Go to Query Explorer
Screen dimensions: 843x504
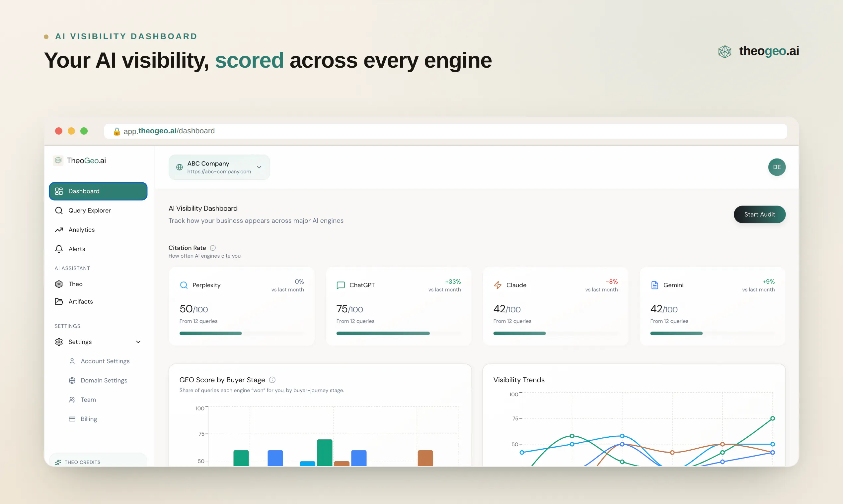(98, 211)
